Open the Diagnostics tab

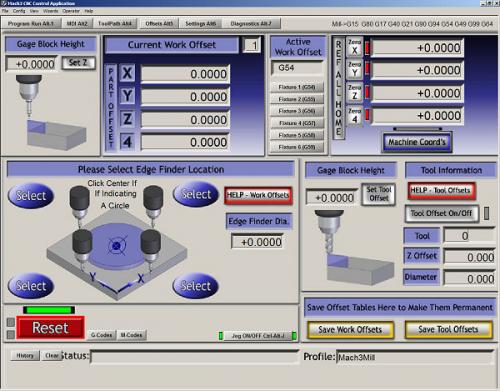(x=252, y=24)
